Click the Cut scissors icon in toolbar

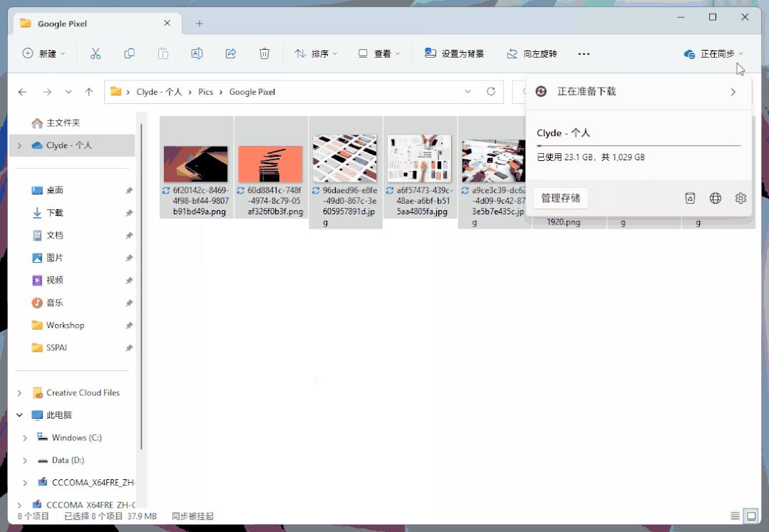(x=96, y=53)
